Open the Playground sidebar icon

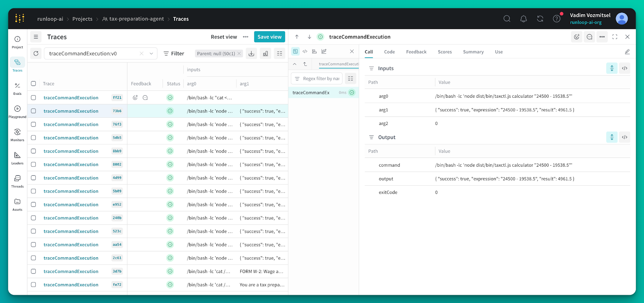click(17, 112)
